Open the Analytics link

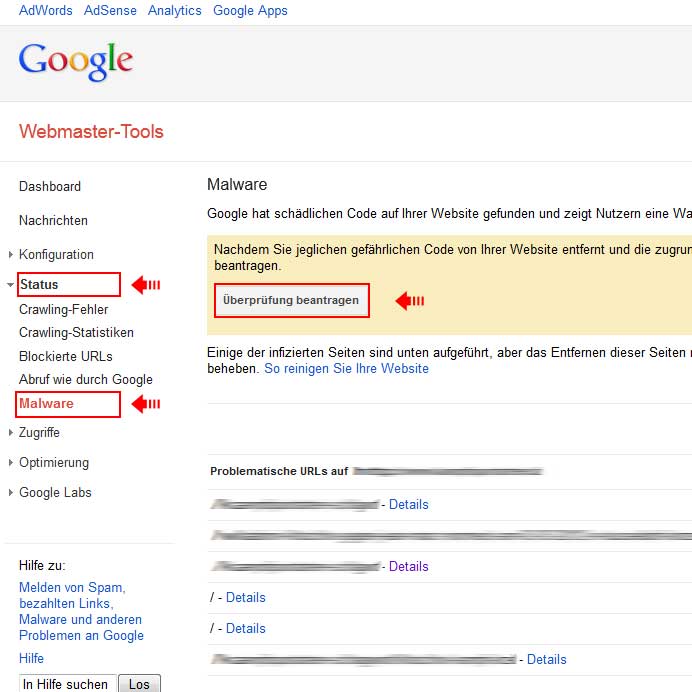(x=175, y=10)
